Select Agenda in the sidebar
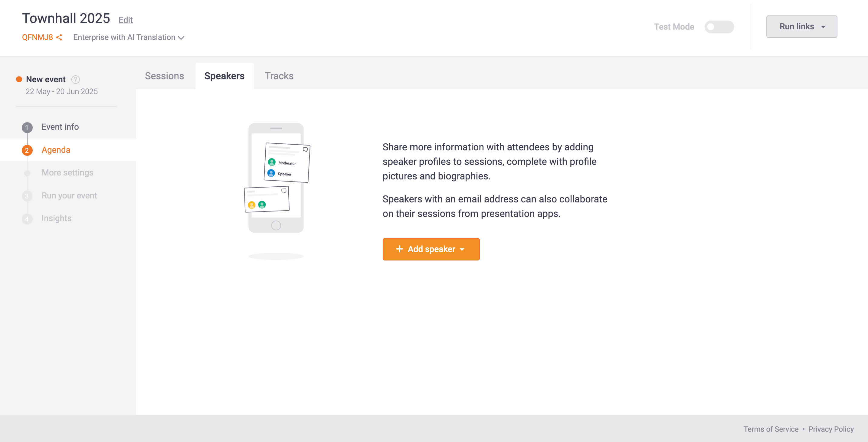The width and height of the screenshot is (868, 442). (x=56, y=150)
